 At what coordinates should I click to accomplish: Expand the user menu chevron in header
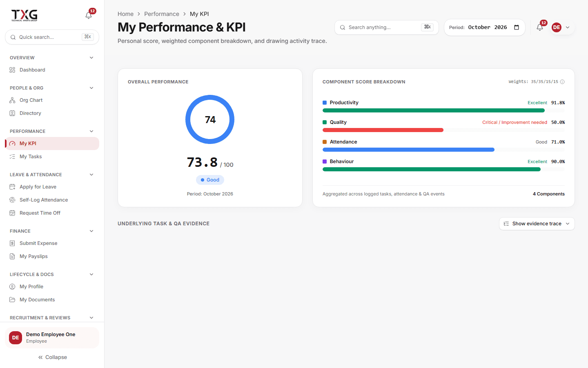[x=568, y=27]
